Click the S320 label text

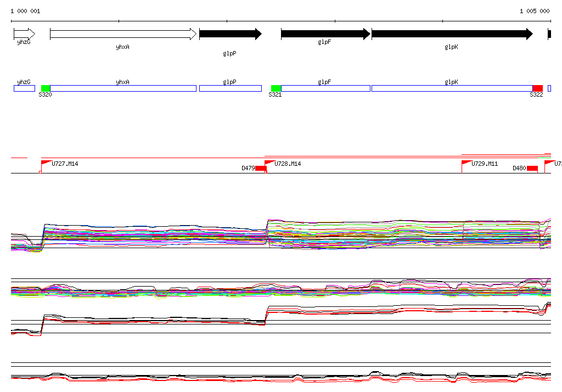click(45, 94)
